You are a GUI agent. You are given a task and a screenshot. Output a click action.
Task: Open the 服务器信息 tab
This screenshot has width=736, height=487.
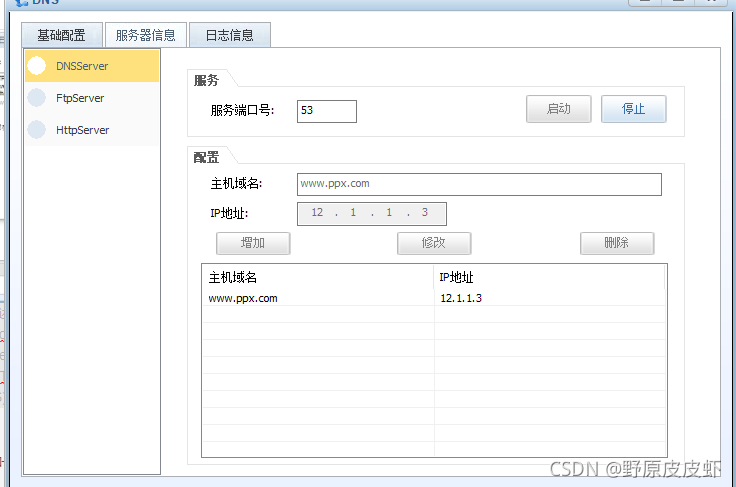[x=146, y=35]
